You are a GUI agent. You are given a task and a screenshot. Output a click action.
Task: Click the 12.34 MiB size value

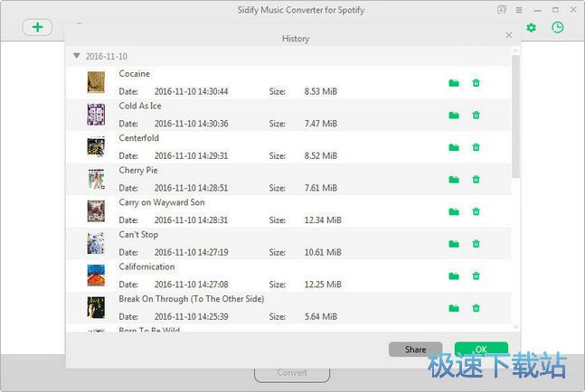pos(323,220)
